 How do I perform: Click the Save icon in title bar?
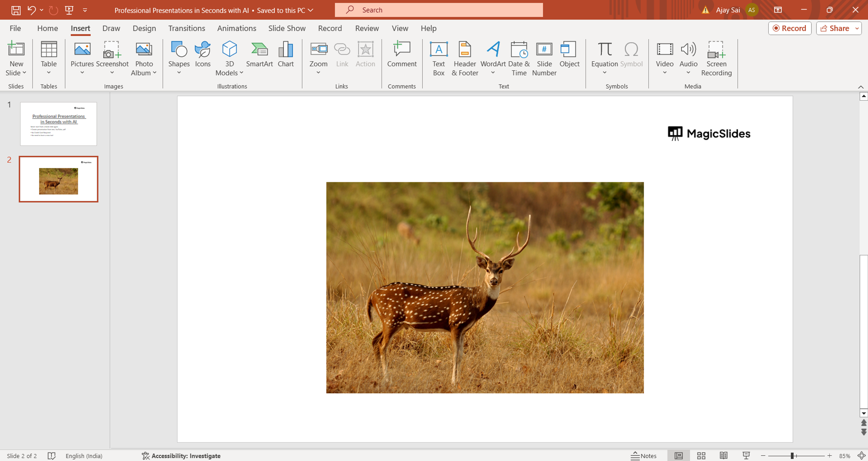pos(16,10)
